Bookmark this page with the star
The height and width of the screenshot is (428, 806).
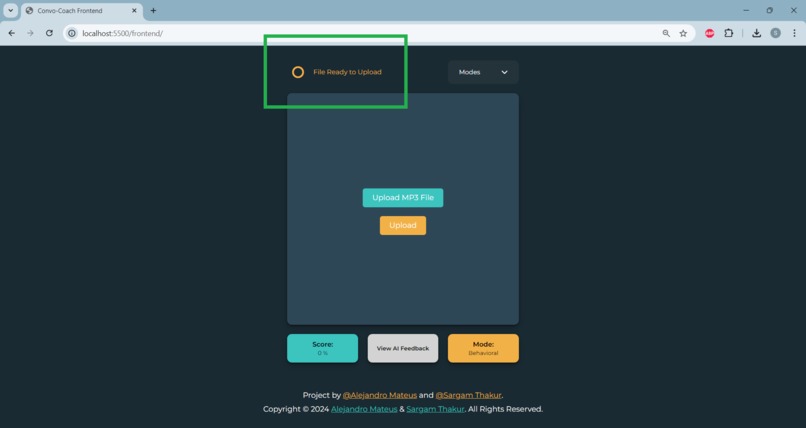pyautogui.click(x=683, y=33)
